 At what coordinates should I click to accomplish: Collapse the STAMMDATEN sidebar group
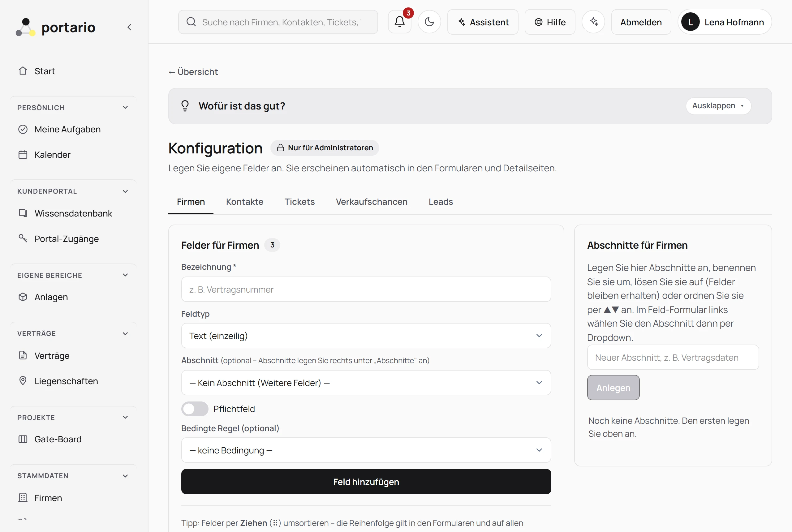coord(125,476)
